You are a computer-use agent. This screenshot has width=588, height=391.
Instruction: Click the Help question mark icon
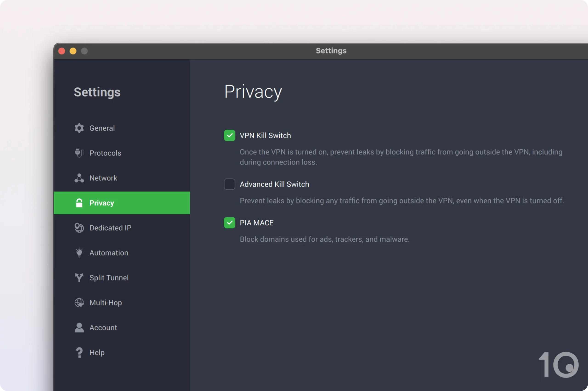tap(79, 352)
